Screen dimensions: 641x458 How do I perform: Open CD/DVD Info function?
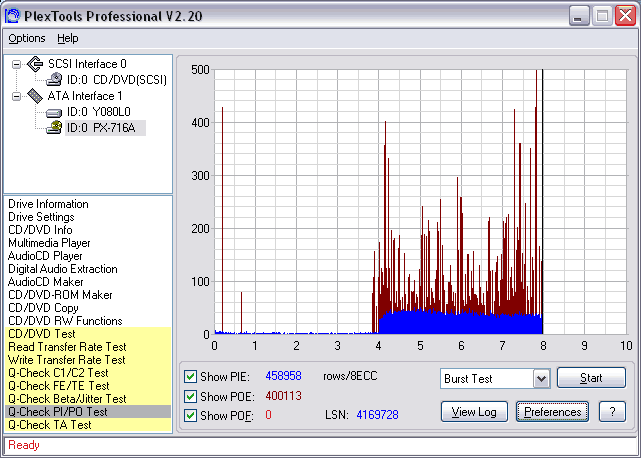[40, 230]
